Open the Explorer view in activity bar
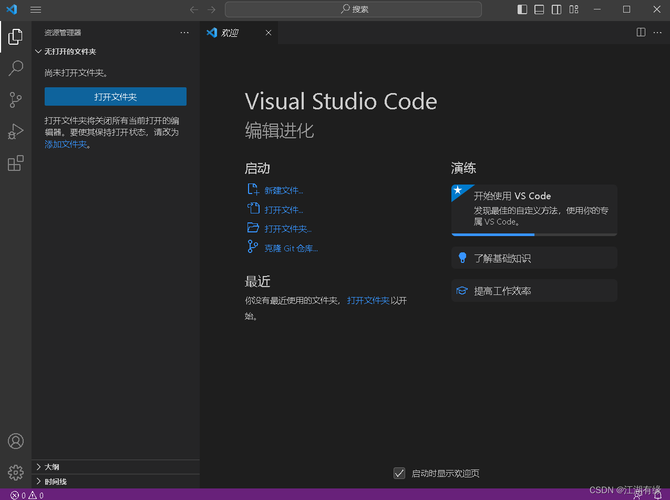The image size is (670, 500). 15,37
